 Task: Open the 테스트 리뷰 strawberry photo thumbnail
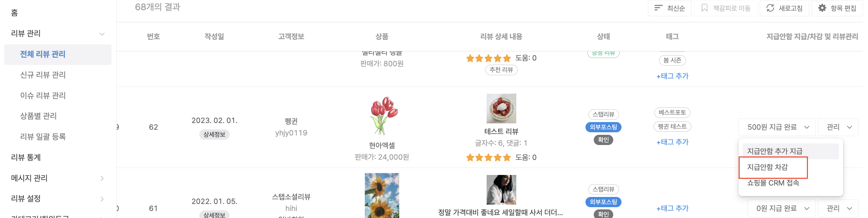click(x=501, y=108)
